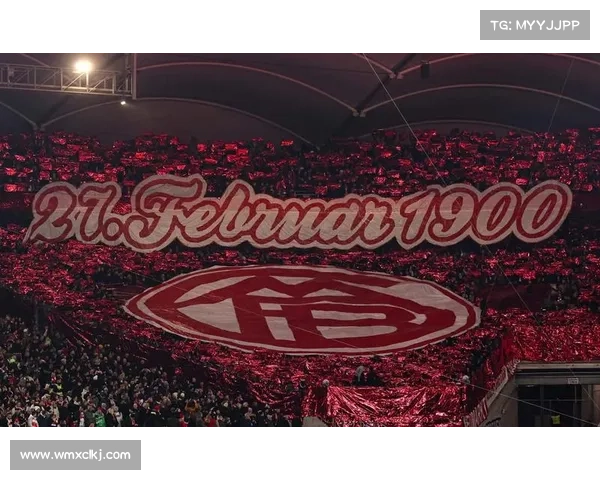Click the red foil sheet at the bottom
Image resolution: width=600 pixels, height=480 pixels.
point(386,405)
